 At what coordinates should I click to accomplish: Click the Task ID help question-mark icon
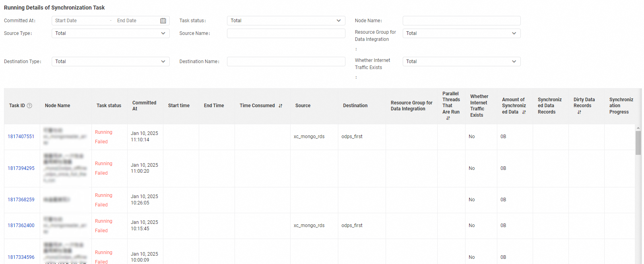[x=29, y=106]
